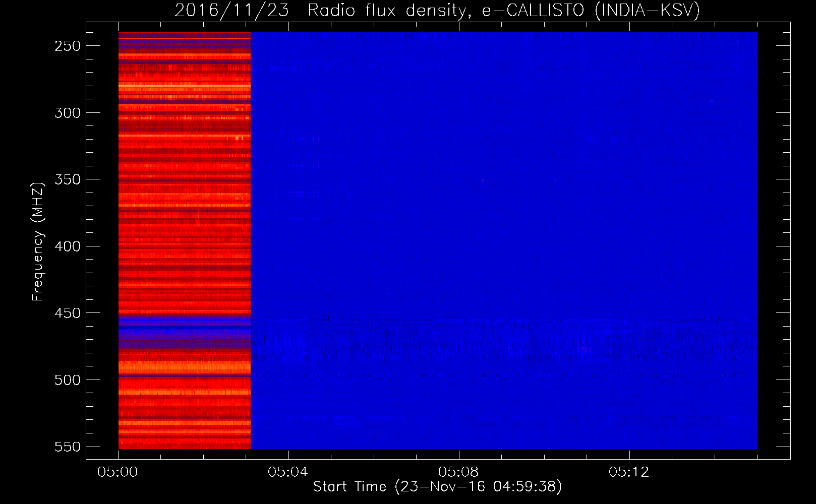816x504 pixels.
Task: Click the blue quiet region of the spectrogram
Action: [504, 240]
